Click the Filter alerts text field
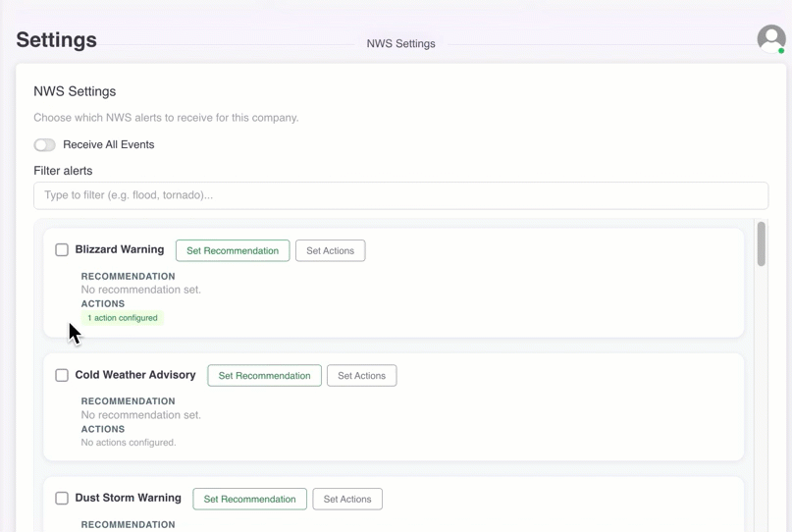Screen dimensions: 792x532 pyautogui.click(x=400, y=195)
